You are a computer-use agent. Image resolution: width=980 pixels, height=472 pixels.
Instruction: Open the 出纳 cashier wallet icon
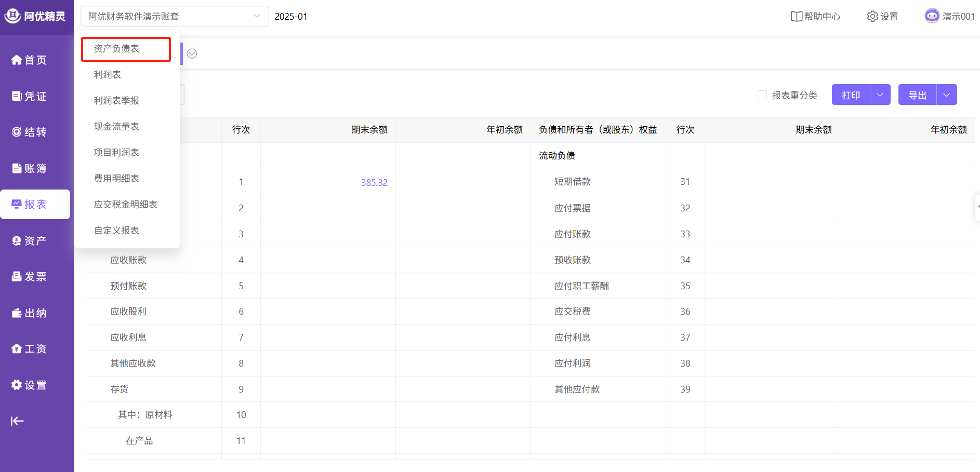17,313
